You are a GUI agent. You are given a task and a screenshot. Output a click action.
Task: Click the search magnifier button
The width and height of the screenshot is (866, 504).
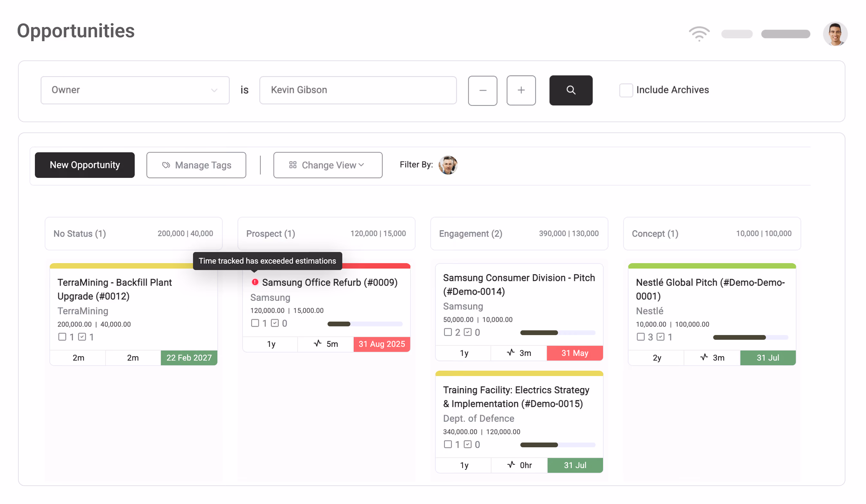click(571, 90)
